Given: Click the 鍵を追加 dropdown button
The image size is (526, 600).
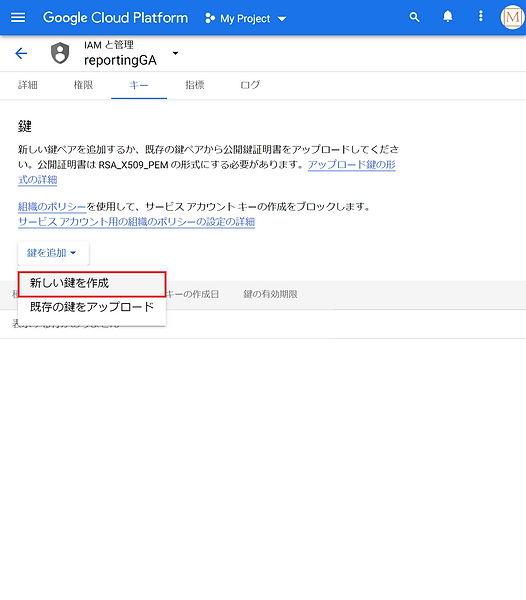Looking at the screenshot, I should click(53, 253).
